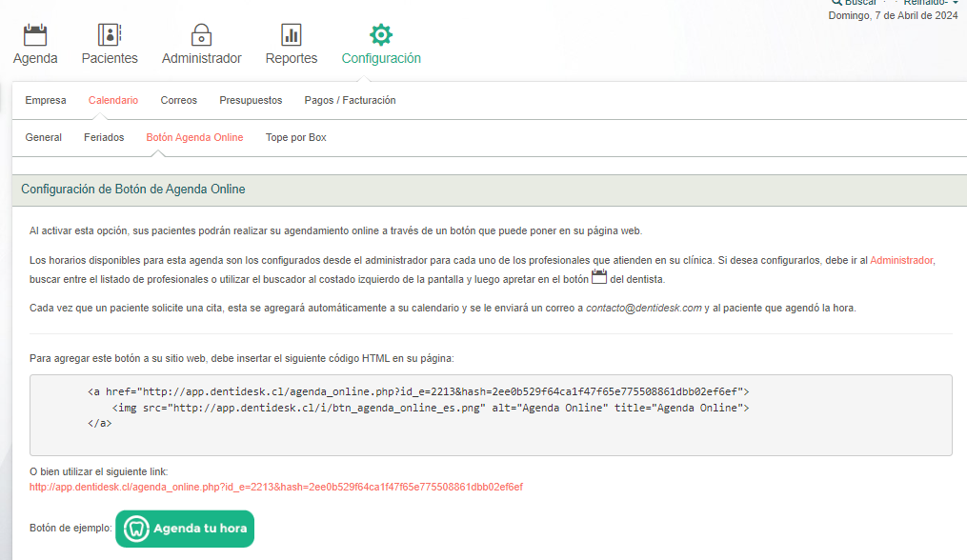Click the img src code line
This screenshot has width=967, height=560.
pos(431,408)
